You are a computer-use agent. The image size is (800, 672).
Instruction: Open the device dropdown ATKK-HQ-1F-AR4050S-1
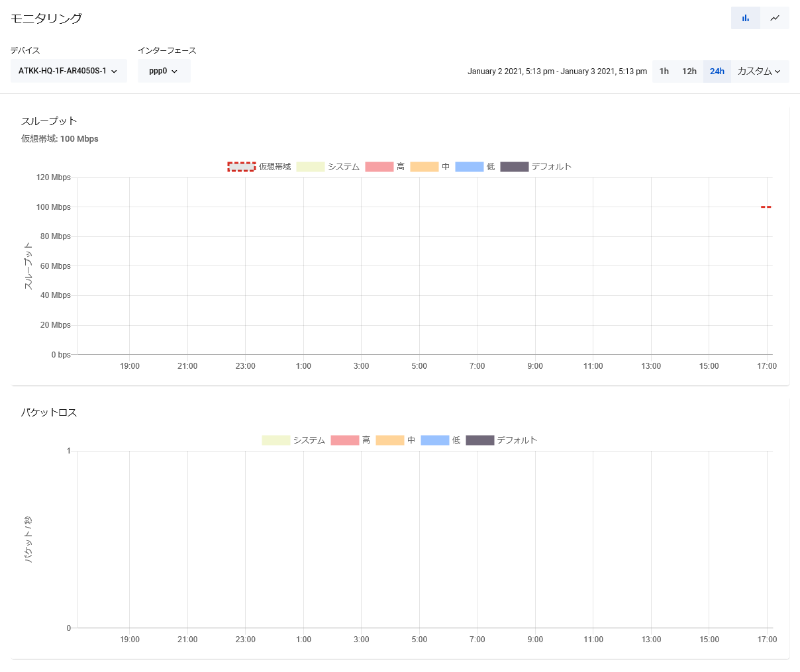click(x=69, y=71)
